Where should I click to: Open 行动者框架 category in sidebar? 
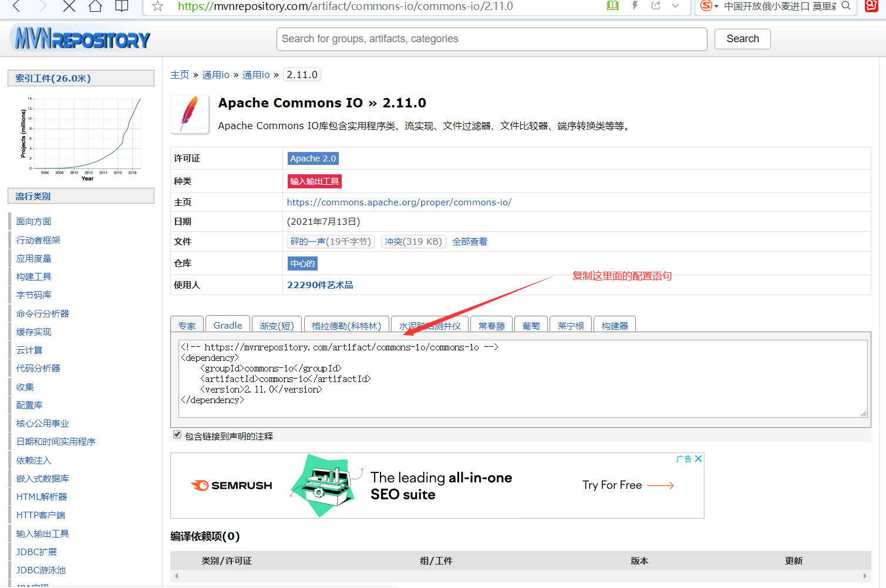pos(38,240)
